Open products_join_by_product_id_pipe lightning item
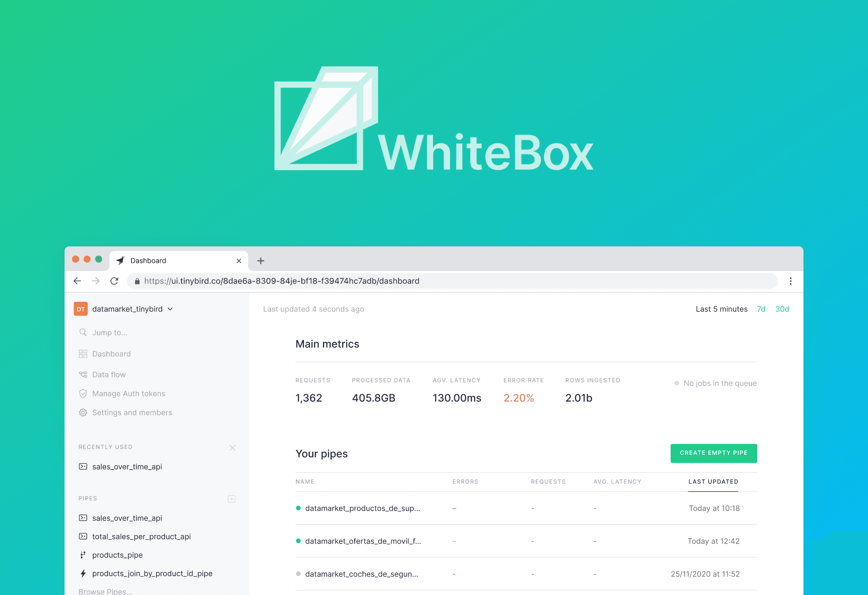Screen dimensions: 868x595 (152, 573)
